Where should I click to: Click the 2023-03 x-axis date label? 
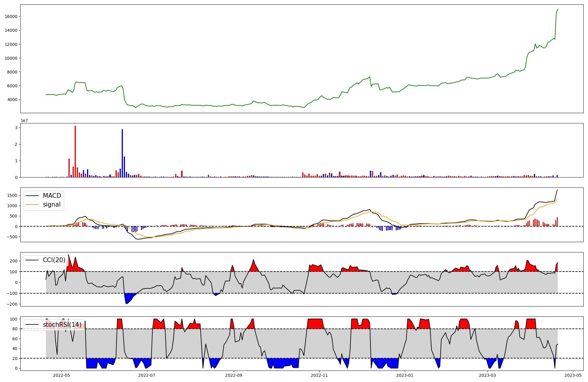tap(487, 375)
